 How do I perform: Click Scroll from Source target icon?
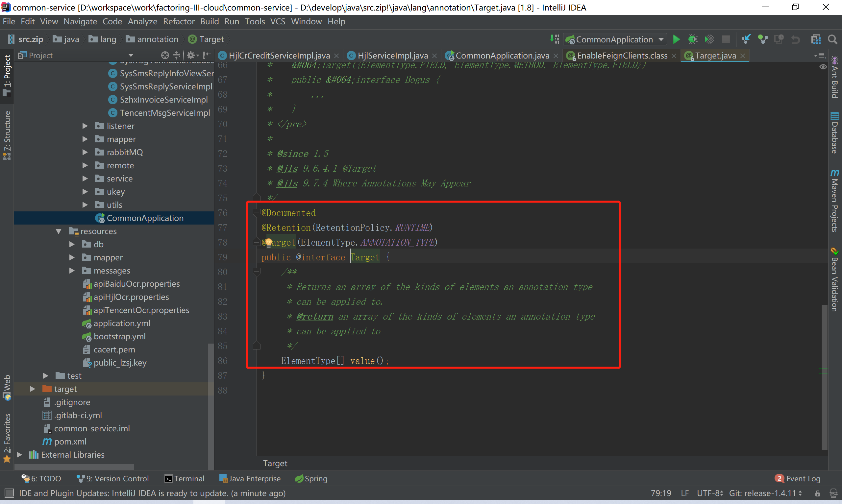click(x=165, y=55)
